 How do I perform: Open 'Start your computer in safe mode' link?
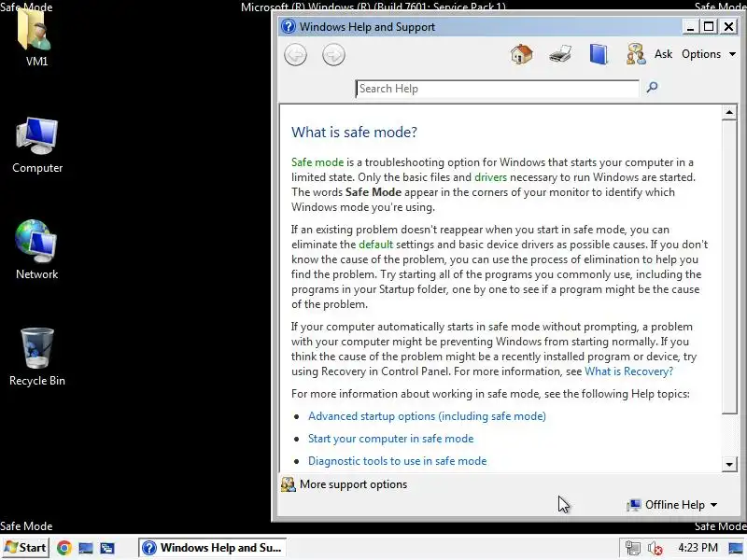[x=390, y=439]
